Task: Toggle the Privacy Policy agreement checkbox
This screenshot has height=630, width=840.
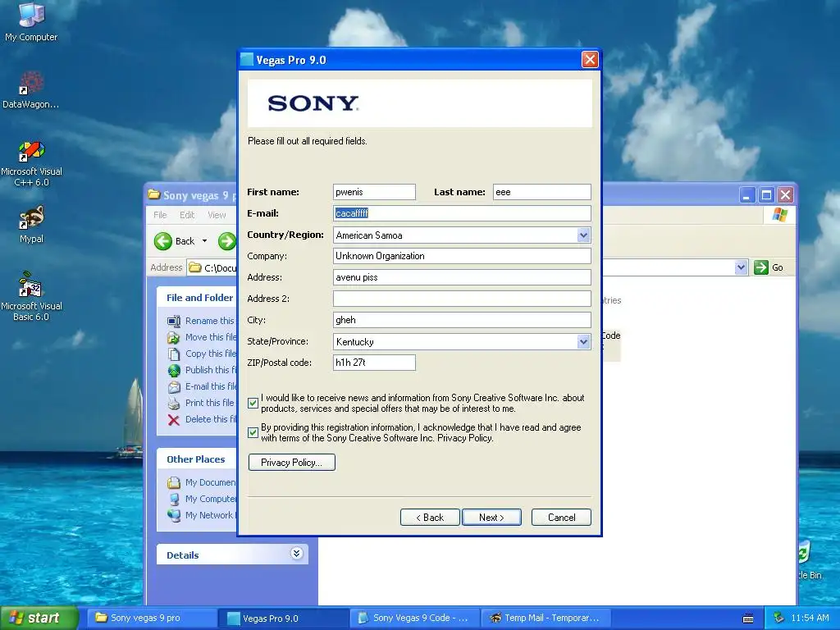Action: (253, 432)
